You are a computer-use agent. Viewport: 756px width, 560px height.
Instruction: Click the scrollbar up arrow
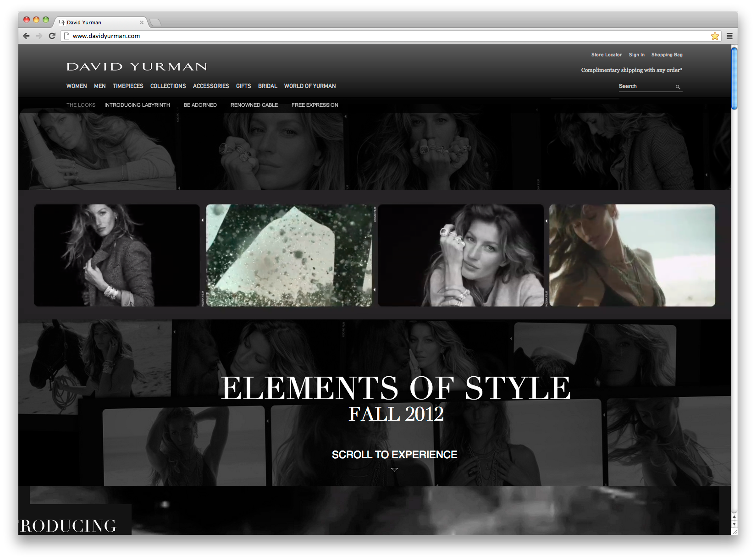(734, 517)
